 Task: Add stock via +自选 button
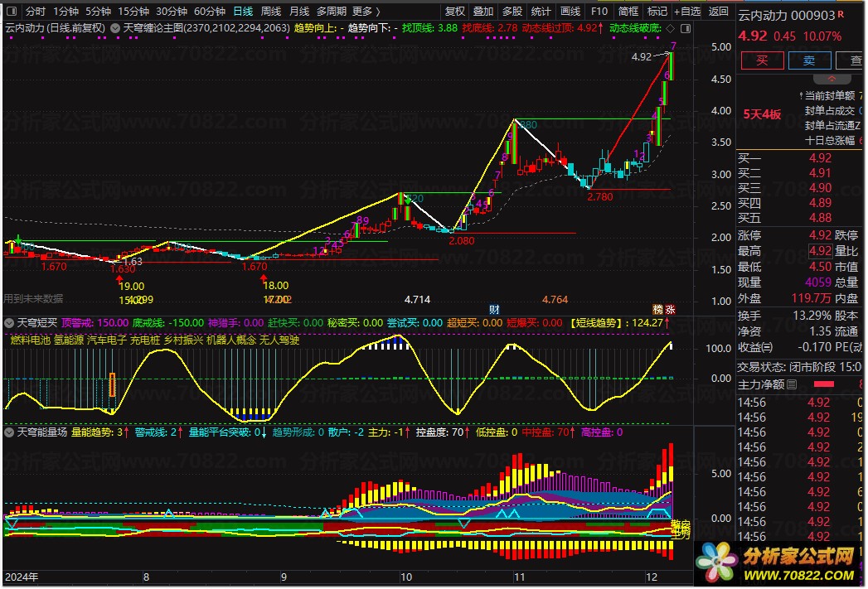click(x=687, y=11)
